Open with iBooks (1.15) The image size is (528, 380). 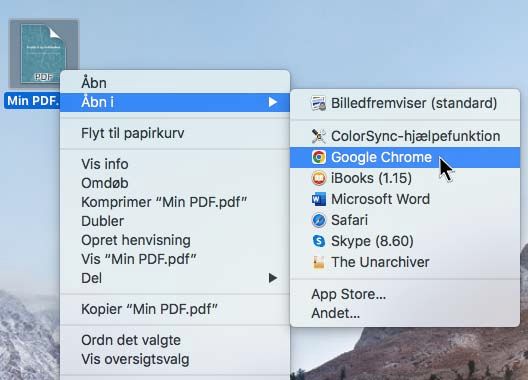[405, 178]
